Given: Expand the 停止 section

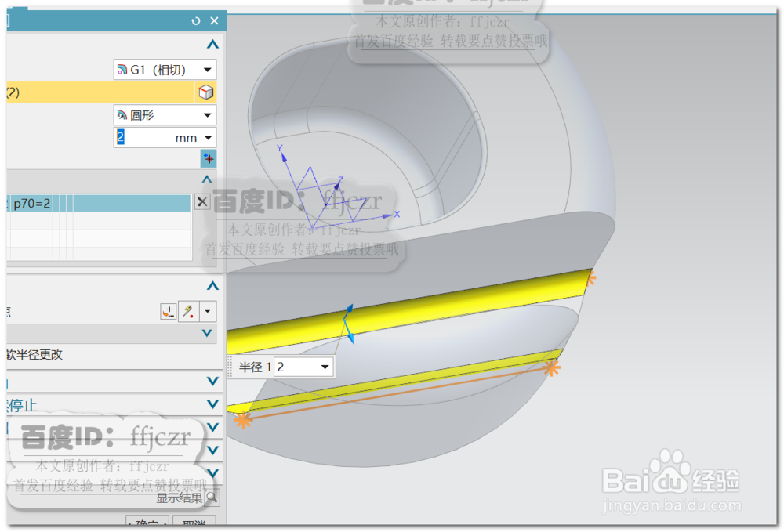Looking at the screenshot, I should click(x=212, y=404).
